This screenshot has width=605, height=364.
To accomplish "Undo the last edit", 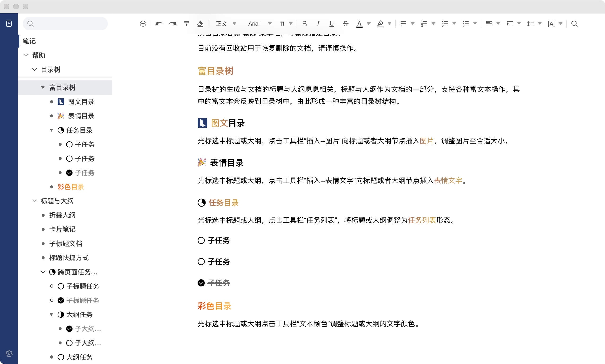I will [x=159, y=24].
